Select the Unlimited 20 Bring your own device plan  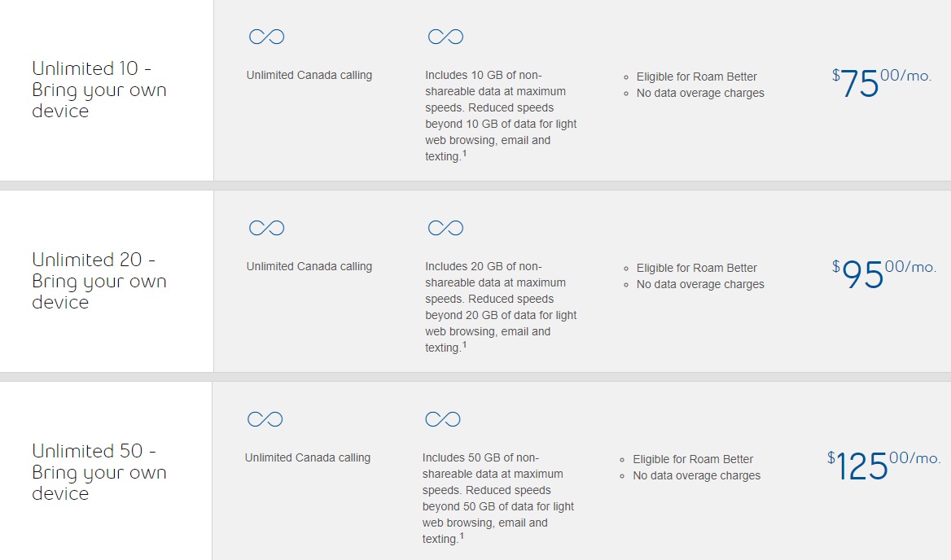tap(99, 281)
